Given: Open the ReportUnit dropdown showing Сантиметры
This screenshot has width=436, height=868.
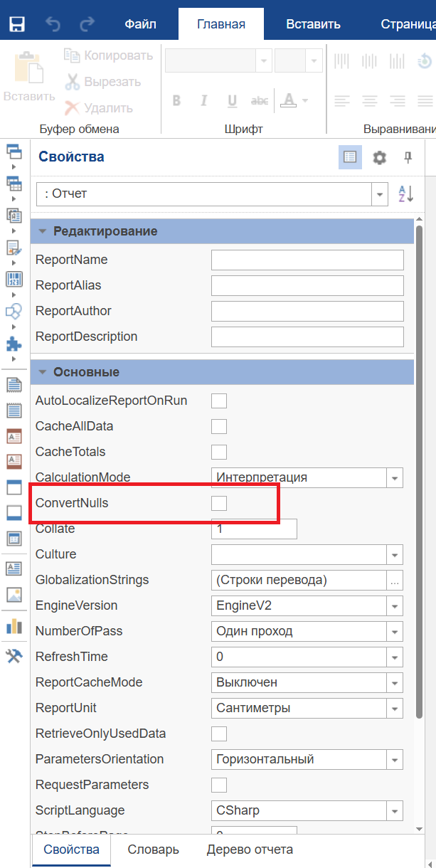Looking at the screenshot, I should click(395, 708).
